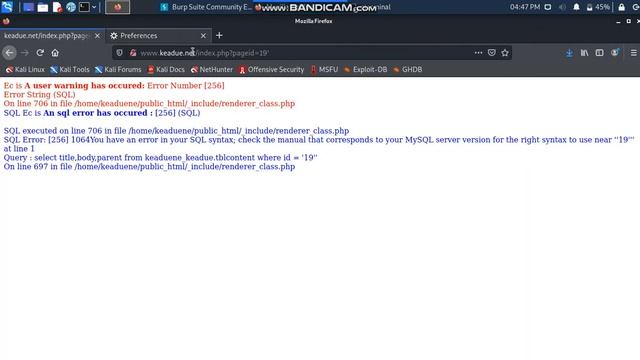The height and width of the screenshot is (360, 640).
Task: Open the terminal emulator taskbar icon
Action: coord(84,7)
